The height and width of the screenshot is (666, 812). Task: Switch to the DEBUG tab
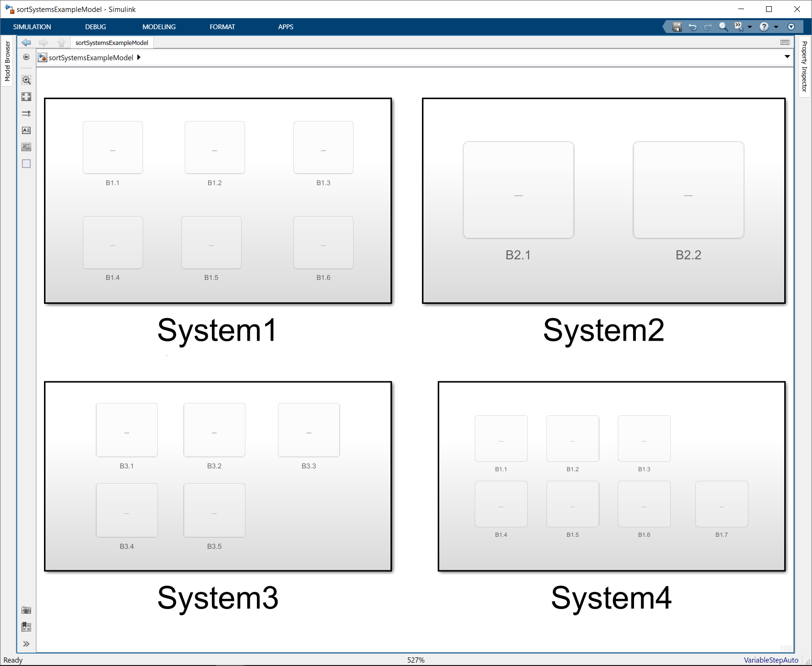tap(96, 27)
